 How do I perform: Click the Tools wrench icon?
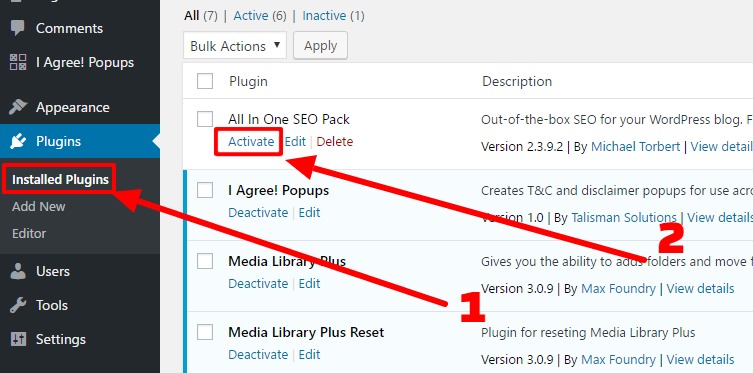[x=18, y=305]
